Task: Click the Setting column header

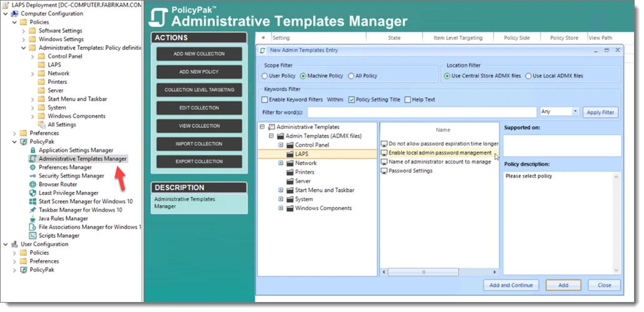Action: click(x=319, y=38)
